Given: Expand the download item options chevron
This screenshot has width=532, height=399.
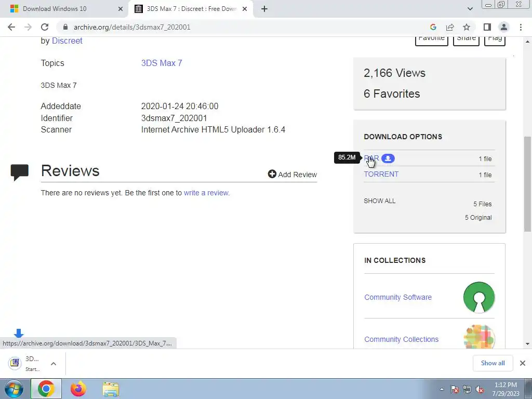Looking at the screenshot, I should click(54, 363).
